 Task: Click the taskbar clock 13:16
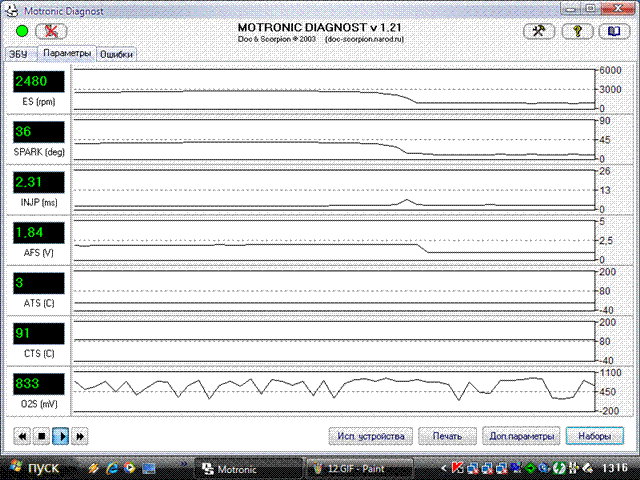pyautogui.click(x=615, y=468)
